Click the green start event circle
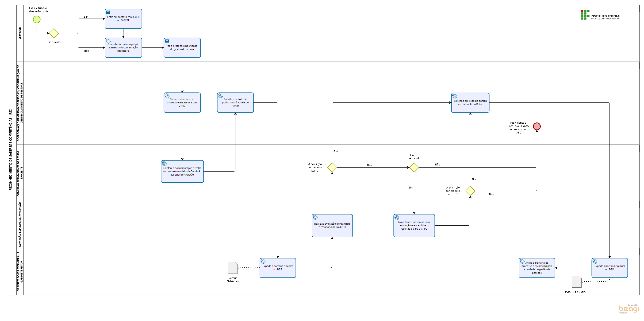 click(37, 19)
